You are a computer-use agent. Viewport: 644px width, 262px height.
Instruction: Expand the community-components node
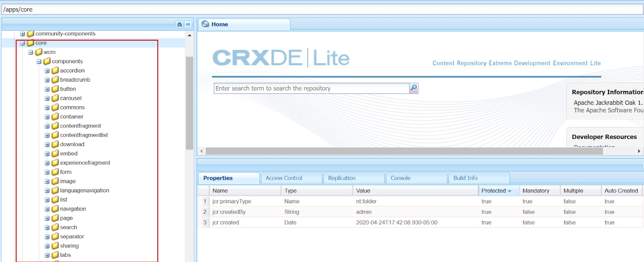[x=23, y=34]
